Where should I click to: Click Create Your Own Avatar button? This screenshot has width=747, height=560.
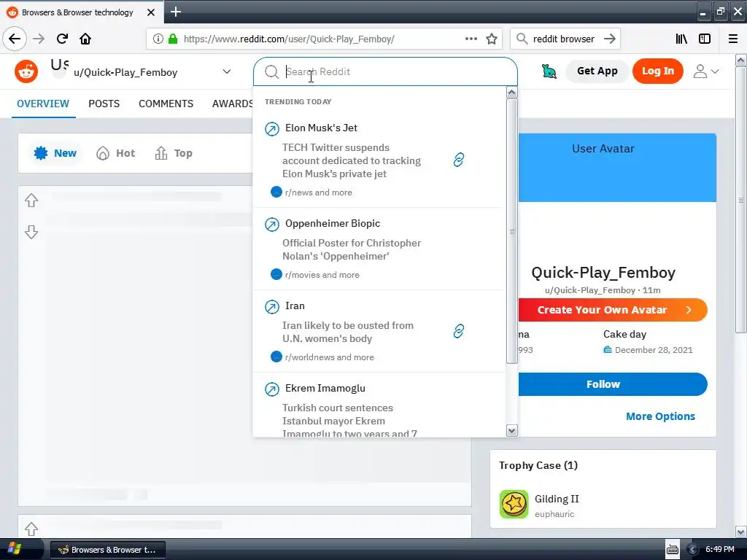[x=613, y=310]
